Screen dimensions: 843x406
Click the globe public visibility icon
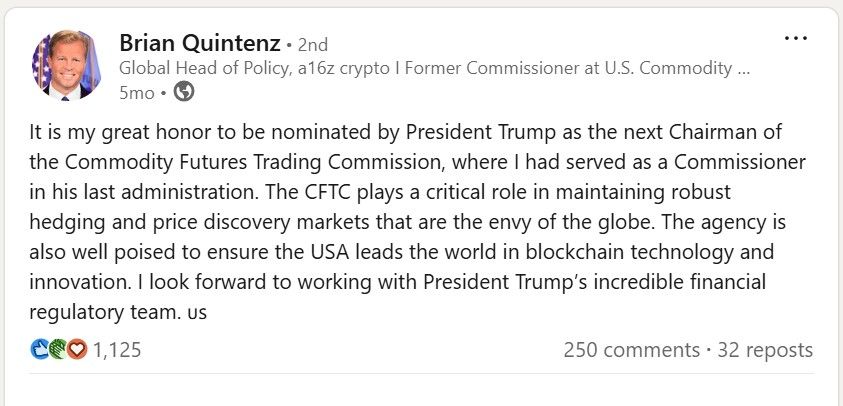tap(184, 91)
